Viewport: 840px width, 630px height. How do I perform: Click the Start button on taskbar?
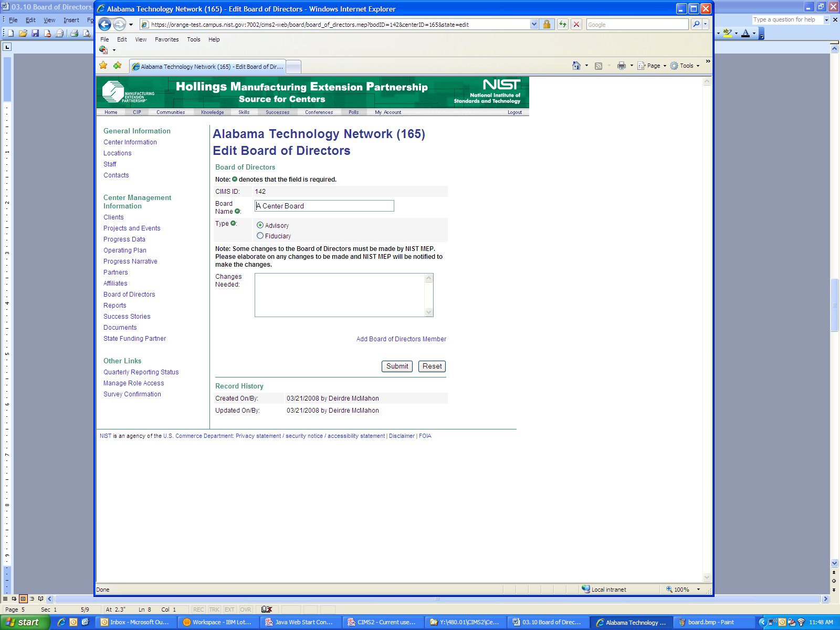(x=25, y=622)
